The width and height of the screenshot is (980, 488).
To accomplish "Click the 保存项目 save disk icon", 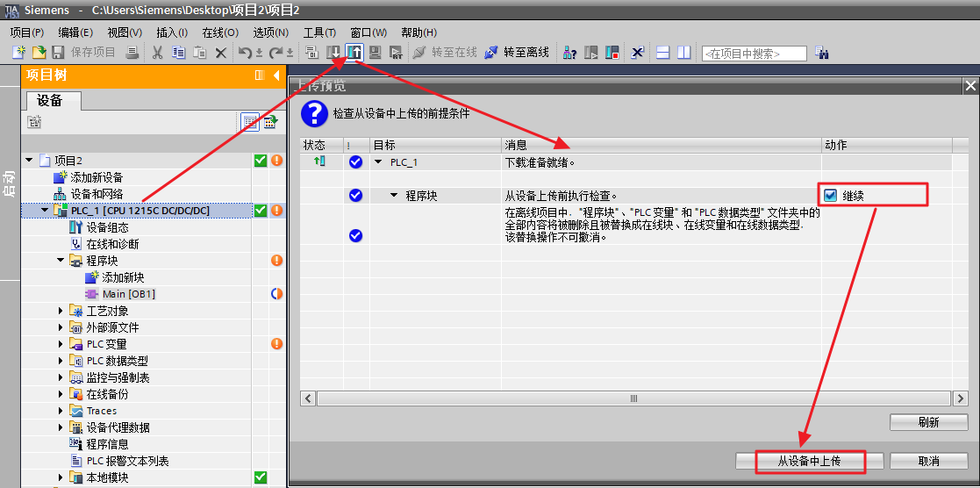I will pyautogui.click(x=58, y=53).
